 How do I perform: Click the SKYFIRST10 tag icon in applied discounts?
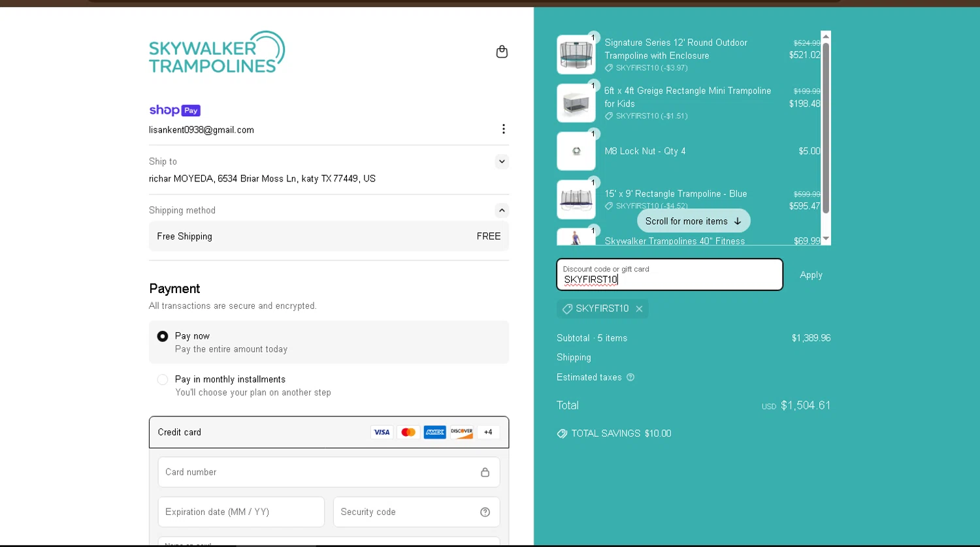coord(567,309)
